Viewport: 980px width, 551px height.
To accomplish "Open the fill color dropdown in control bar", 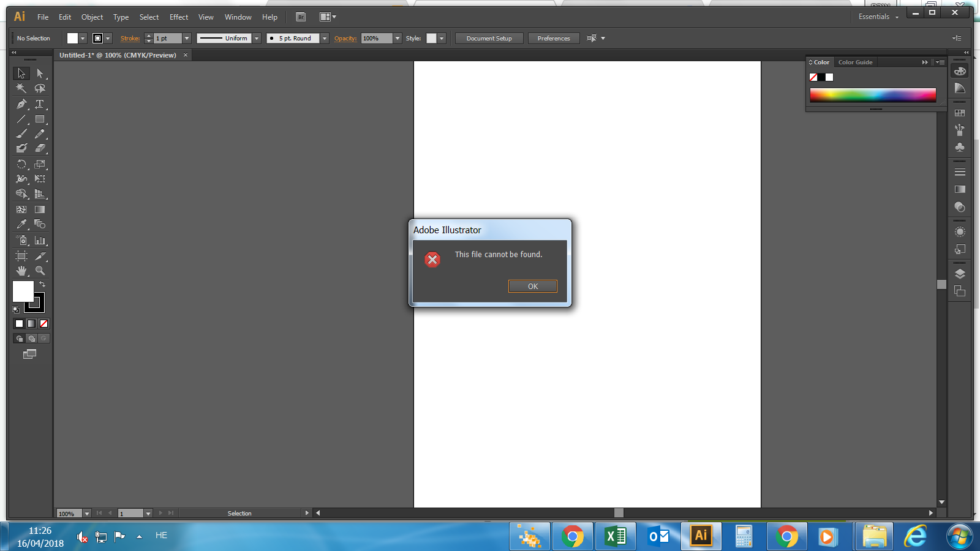I will point(83,39).
